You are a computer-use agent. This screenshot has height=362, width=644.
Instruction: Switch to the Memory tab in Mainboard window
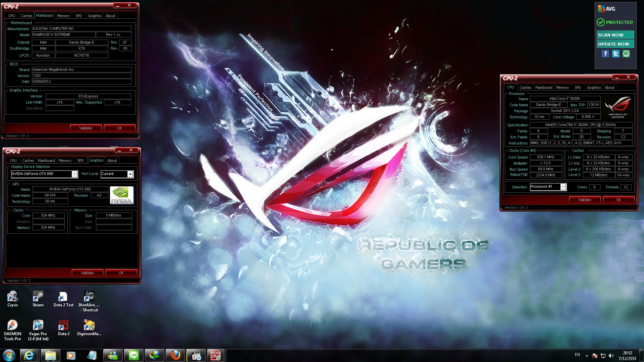pos(63,16)
